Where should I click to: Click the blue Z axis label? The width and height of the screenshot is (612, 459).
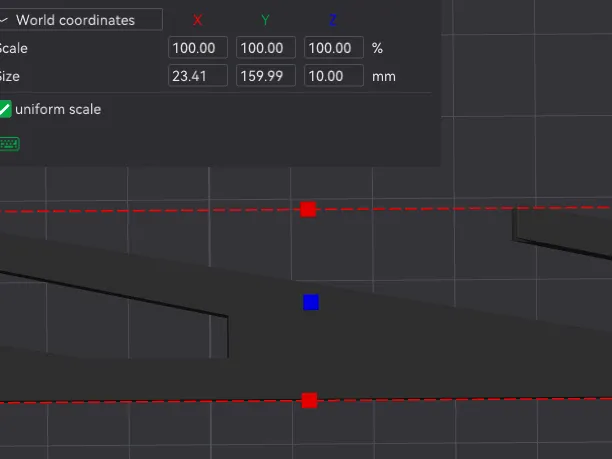click(x=333, y=20)
